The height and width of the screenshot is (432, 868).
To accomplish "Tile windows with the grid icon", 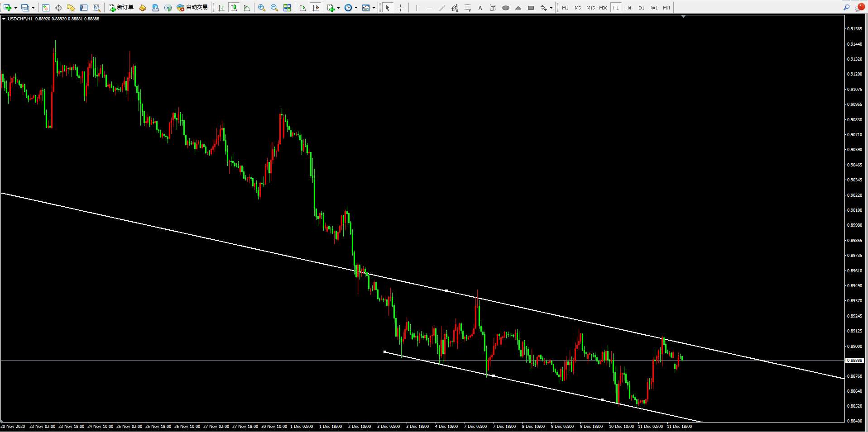I will click(287, 8).
